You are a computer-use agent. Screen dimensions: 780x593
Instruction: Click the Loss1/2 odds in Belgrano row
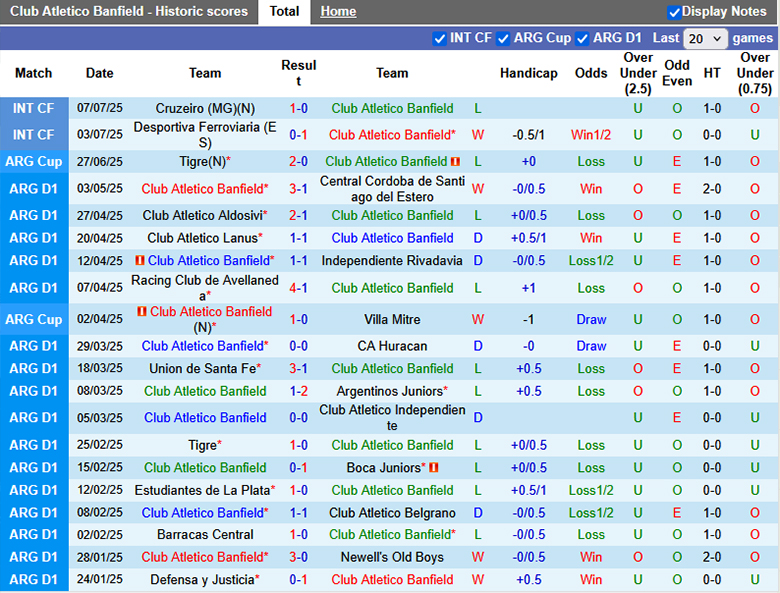click(590, 512)
